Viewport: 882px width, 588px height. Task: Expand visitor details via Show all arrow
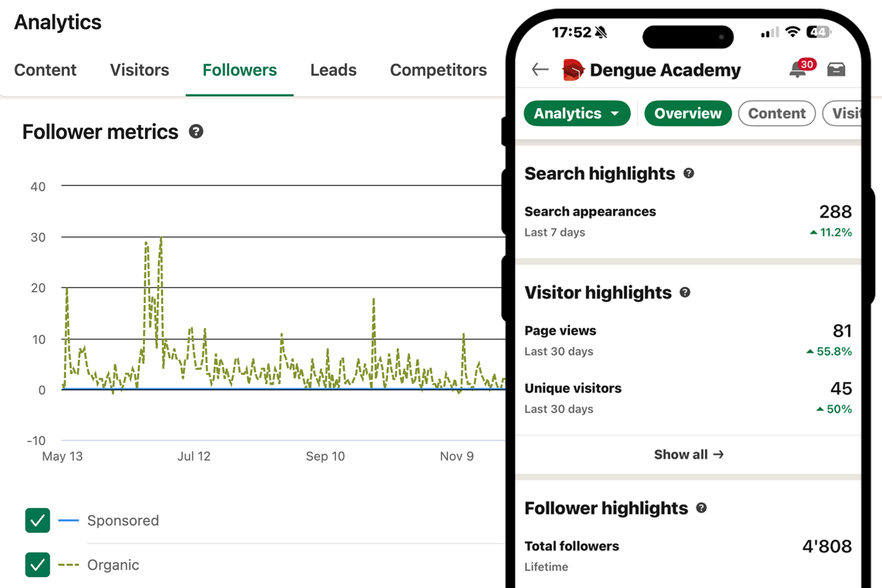coord(688,454)
